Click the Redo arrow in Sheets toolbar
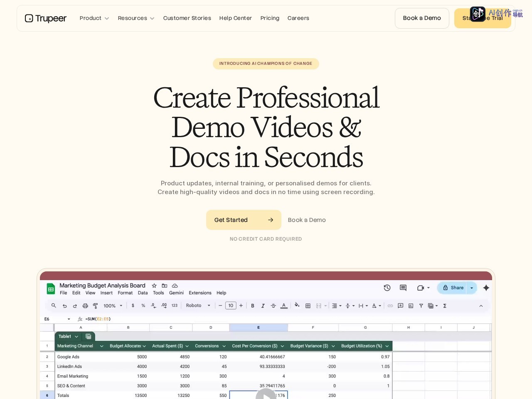 coord(75,306)
